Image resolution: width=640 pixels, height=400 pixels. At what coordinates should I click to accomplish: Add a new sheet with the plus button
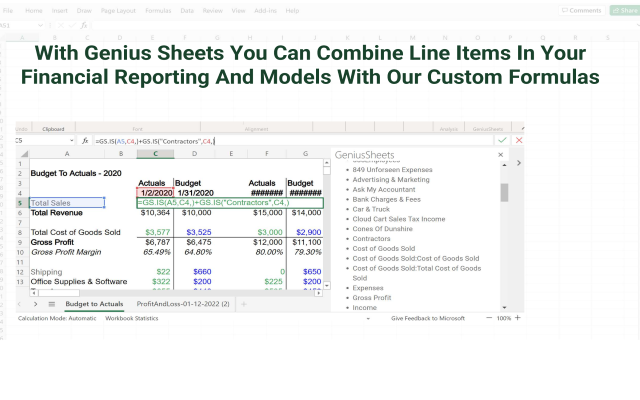(x=244, y=304)
